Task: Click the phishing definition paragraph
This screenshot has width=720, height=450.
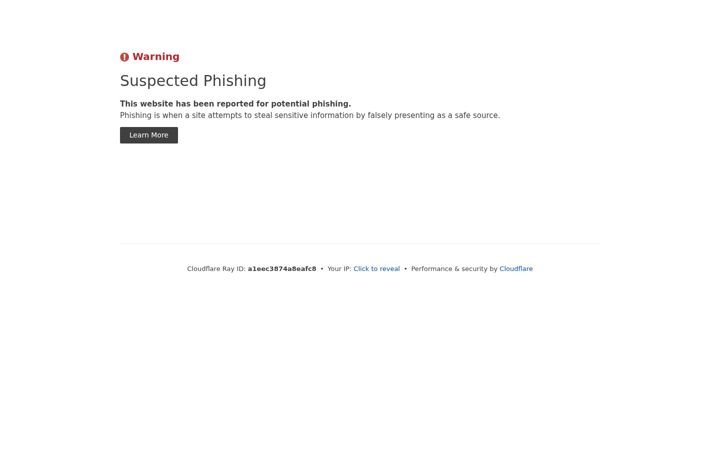Action: [x=310, y=115]
